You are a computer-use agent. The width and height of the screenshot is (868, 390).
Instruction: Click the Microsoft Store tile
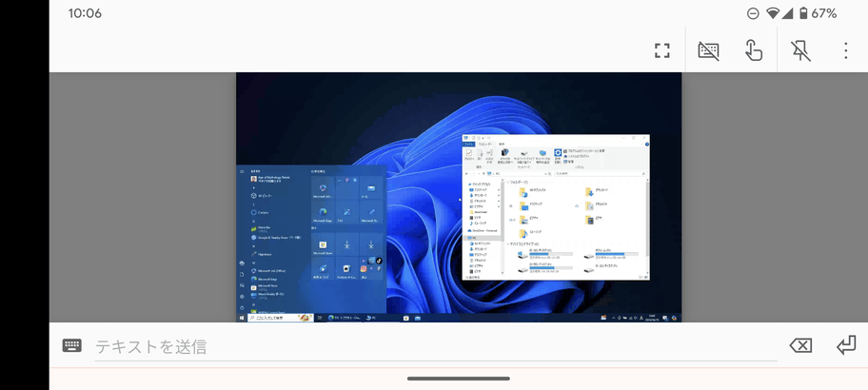point(323,244)
